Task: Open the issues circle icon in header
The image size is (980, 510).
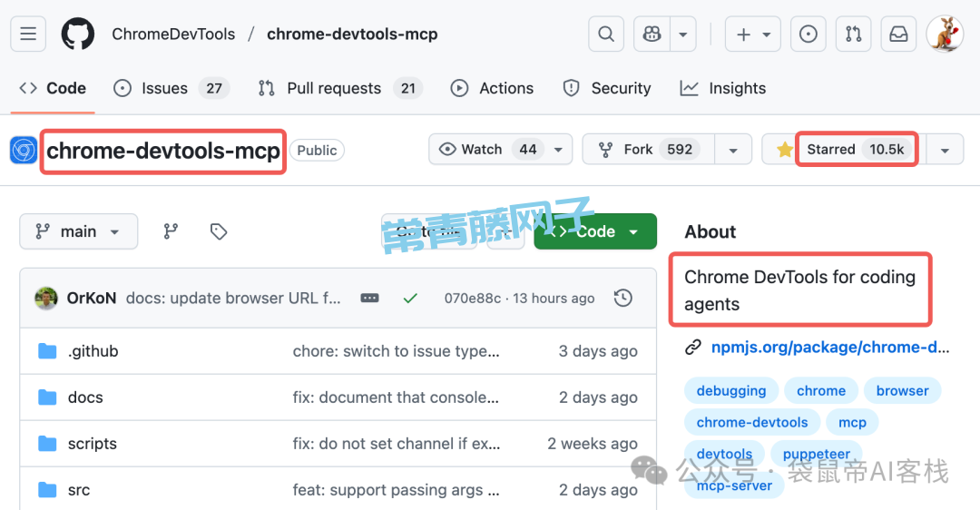Action: [808, 34]
